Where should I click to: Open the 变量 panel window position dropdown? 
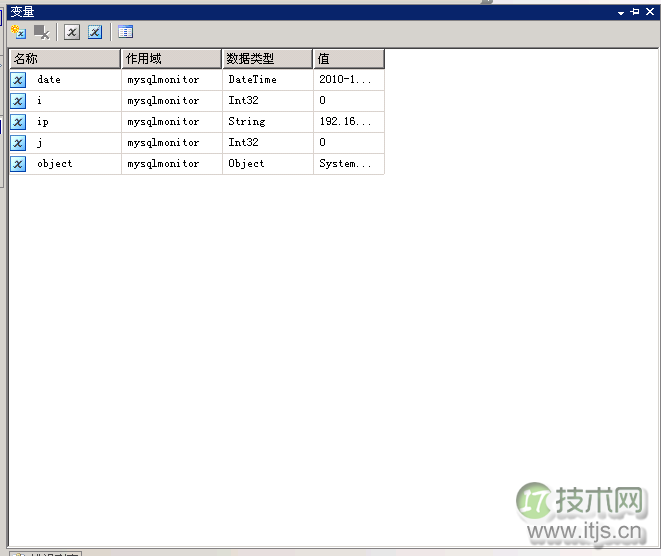tap(621, 13)
